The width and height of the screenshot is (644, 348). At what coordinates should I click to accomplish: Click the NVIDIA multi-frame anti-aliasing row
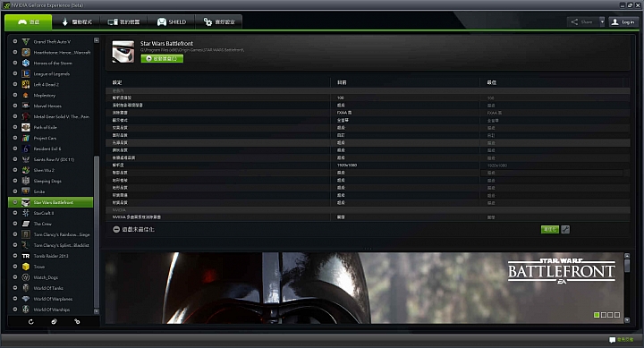tap(368, 216)
